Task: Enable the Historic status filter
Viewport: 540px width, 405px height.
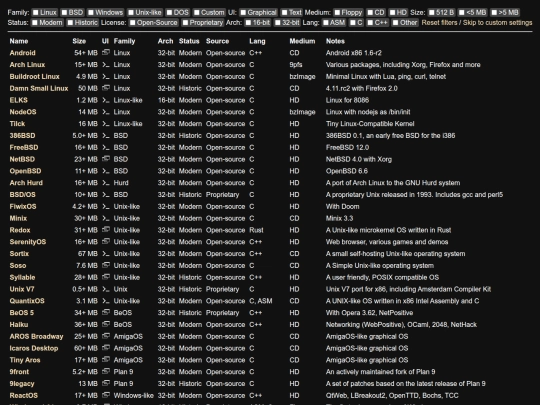Action: pos(71,23)
